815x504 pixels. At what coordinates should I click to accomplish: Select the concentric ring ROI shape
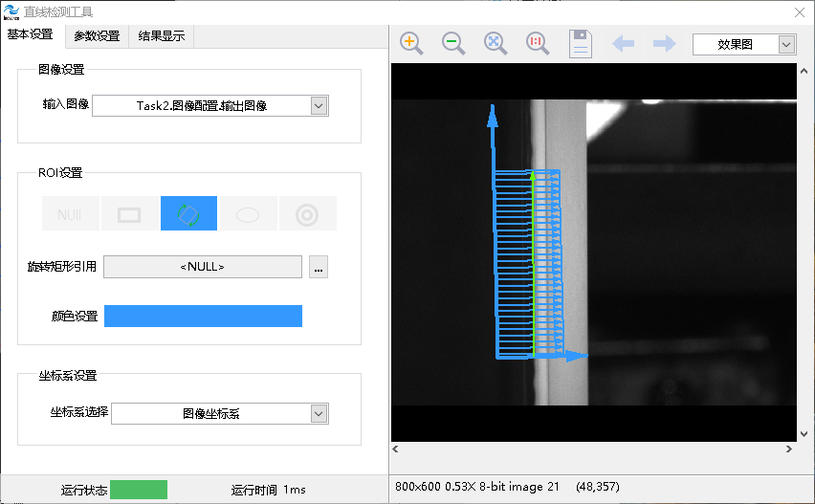point(307,214)
